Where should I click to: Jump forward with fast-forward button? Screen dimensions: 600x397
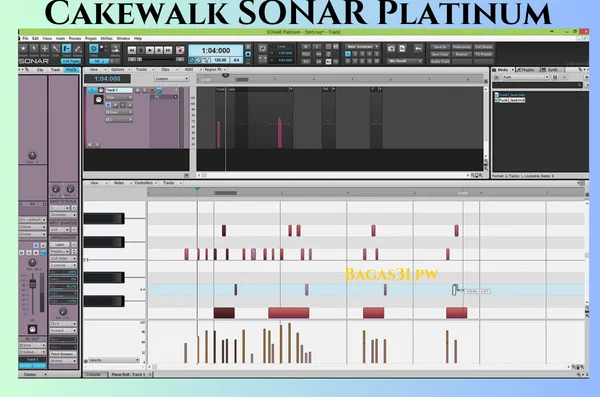[x=168, y=50]
